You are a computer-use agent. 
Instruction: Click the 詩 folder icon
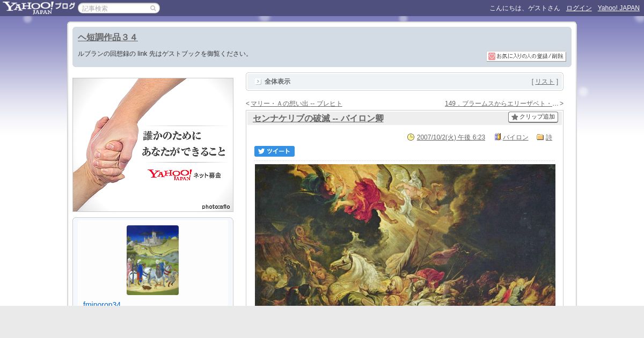point(540,137)
